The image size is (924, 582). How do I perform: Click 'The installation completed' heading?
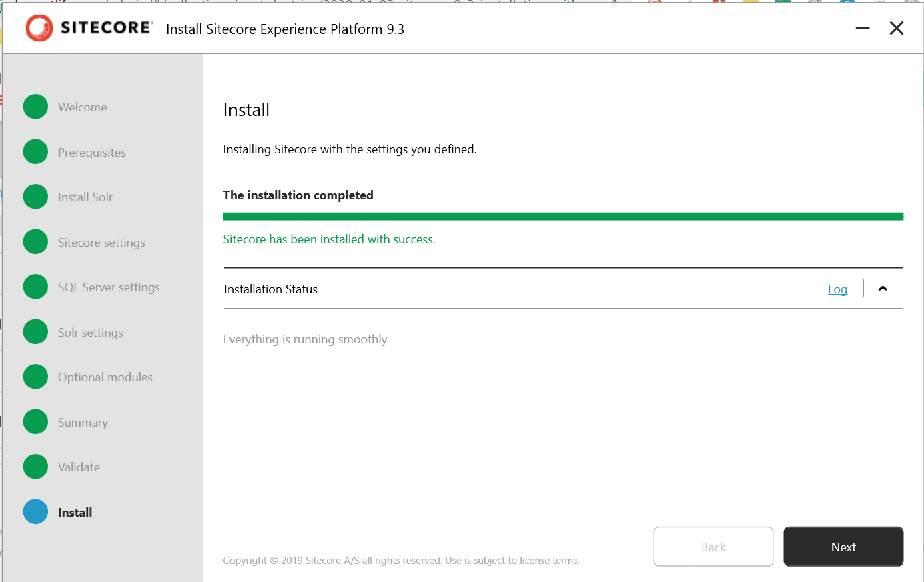298,195
